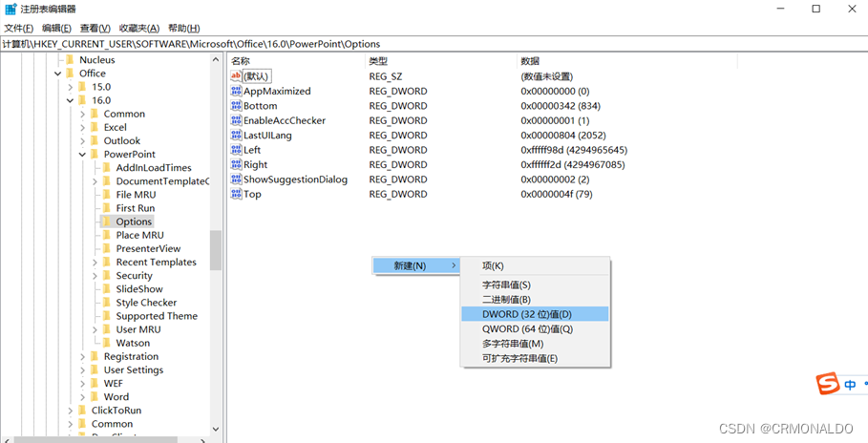Viewport: 868px width, 443px height.
Task: Expand the DocumentTemplateCache node arrow
Action: tap(95, 181)
